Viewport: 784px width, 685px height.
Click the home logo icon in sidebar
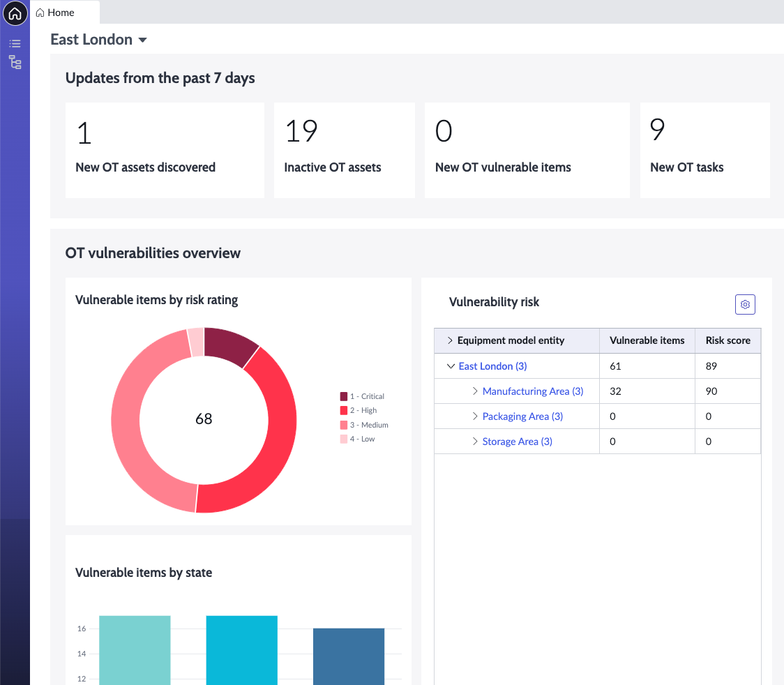(x=15, y=13)
